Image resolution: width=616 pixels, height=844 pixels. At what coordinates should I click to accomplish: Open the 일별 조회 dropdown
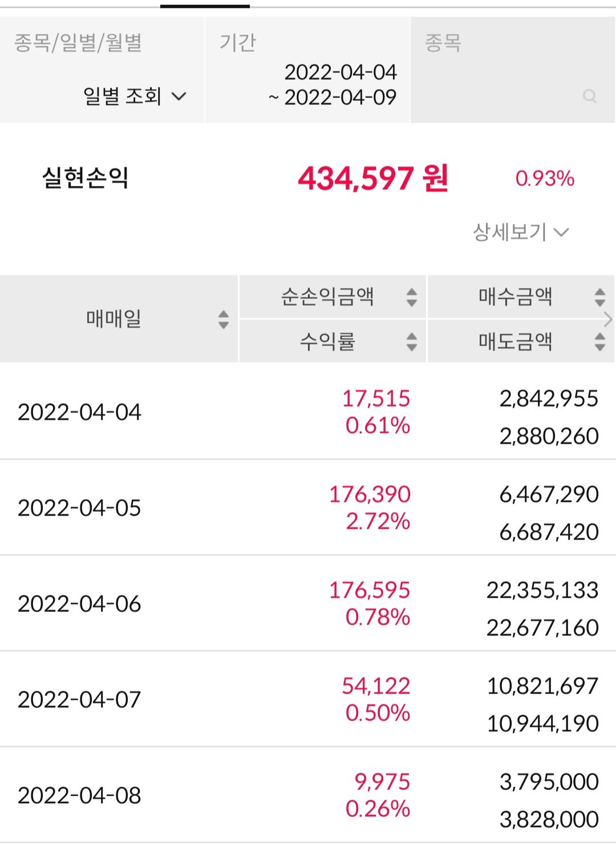coord(135,96)
